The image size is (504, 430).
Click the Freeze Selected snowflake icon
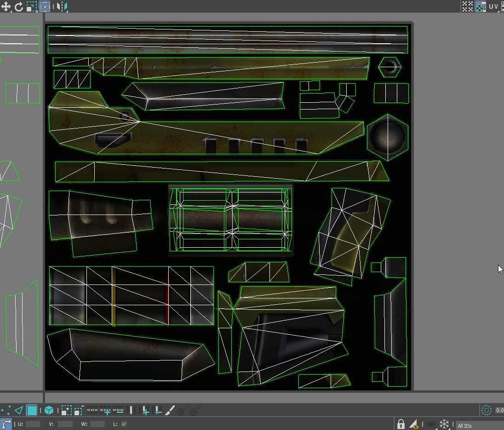(x=444, y=424)
